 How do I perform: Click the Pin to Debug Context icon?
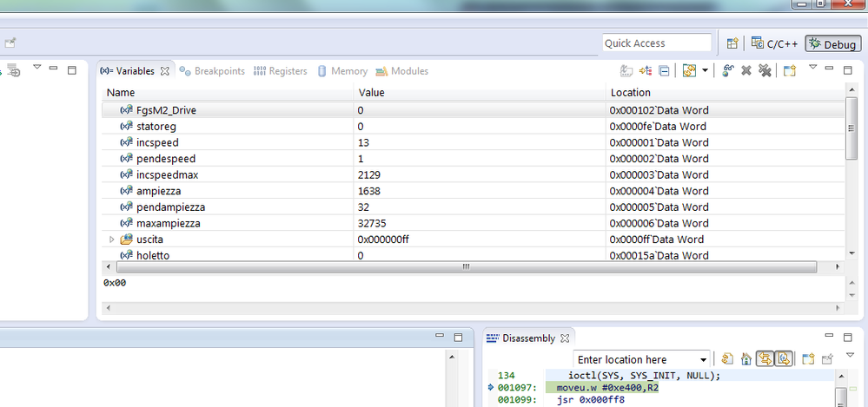(x=826, y=359)
